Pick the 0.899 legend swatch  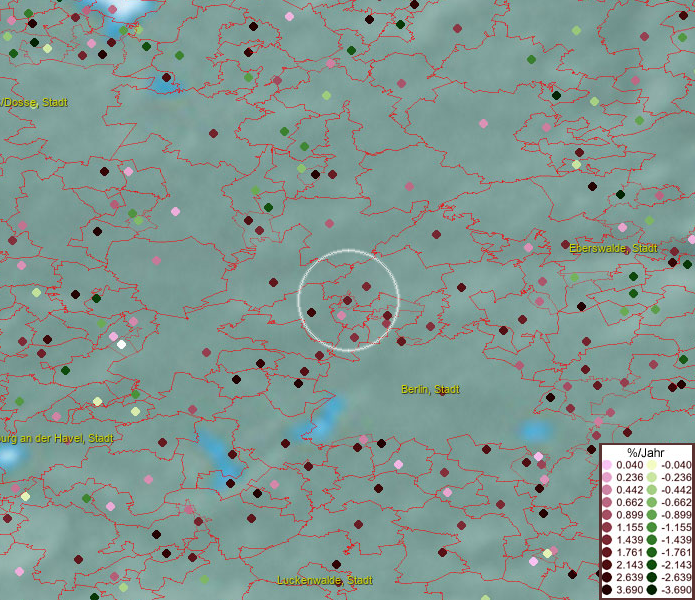click(607, 515)
